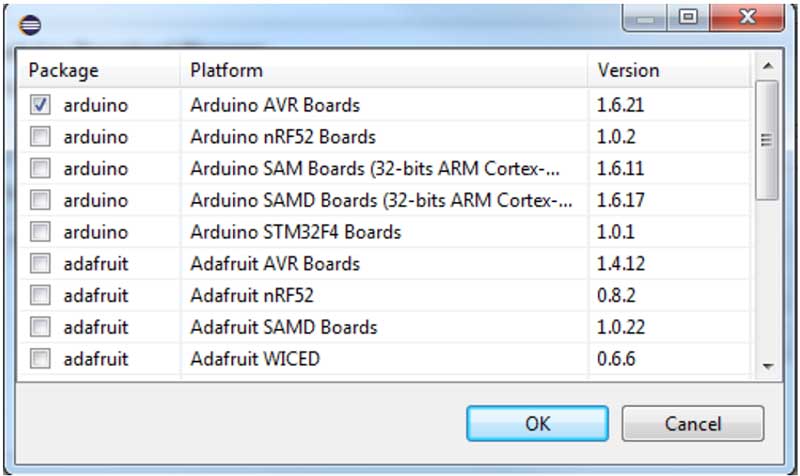Enable the Arduino nRF52 Boards checkbox
The height and width of the screenshot is (476, 800).
point(41,136)
